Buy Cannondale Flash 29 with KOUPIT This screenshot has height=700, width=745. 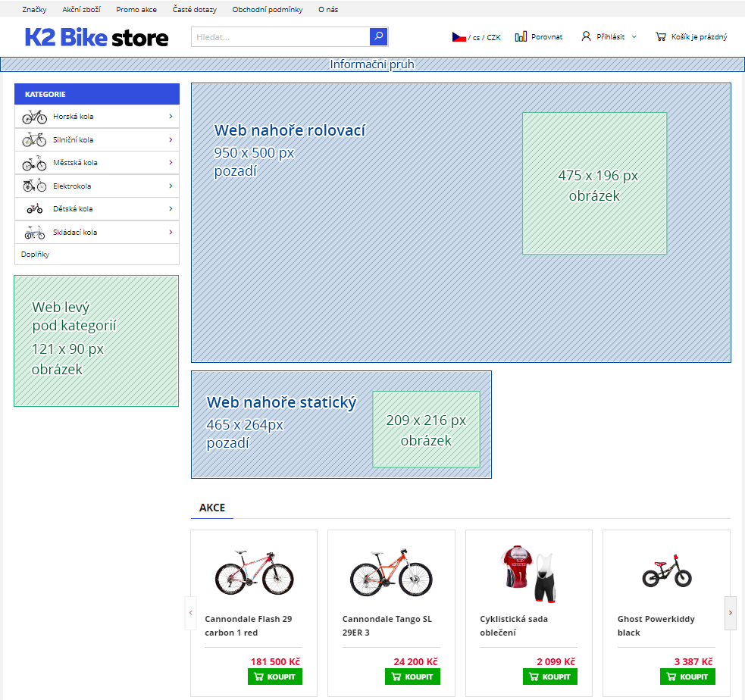[274, 677]
